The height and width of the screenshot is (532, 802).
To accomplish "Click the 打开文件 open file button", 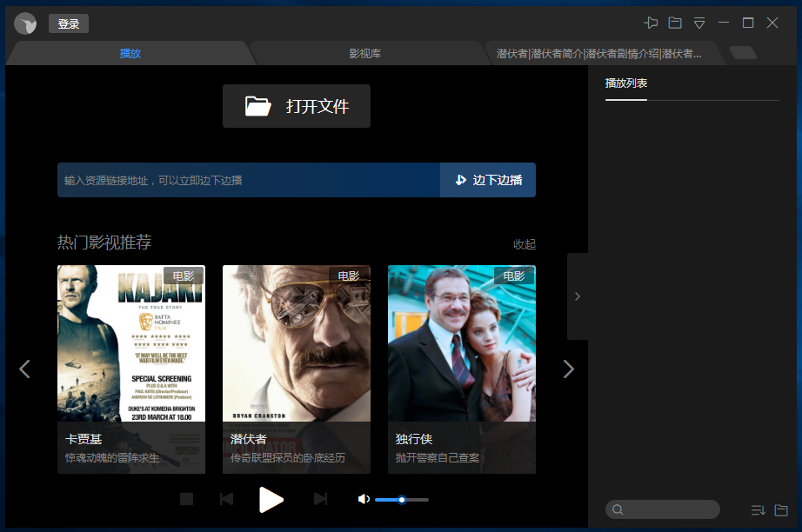I will click(x=297, y=106).
